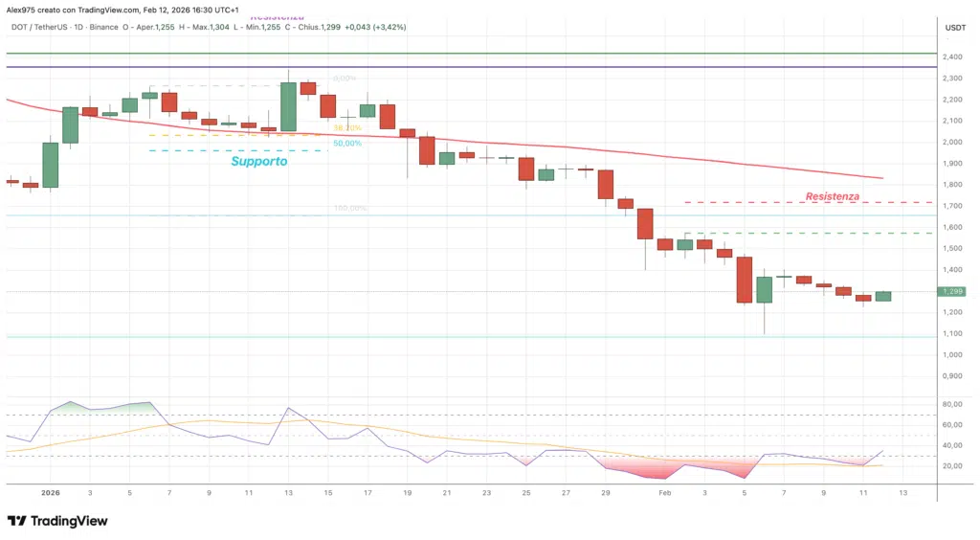Screen dimensions: 980x540
Task: Select the 50,00% Fibonacci level label
Action: pyautogui.click(x=346, y=144)
